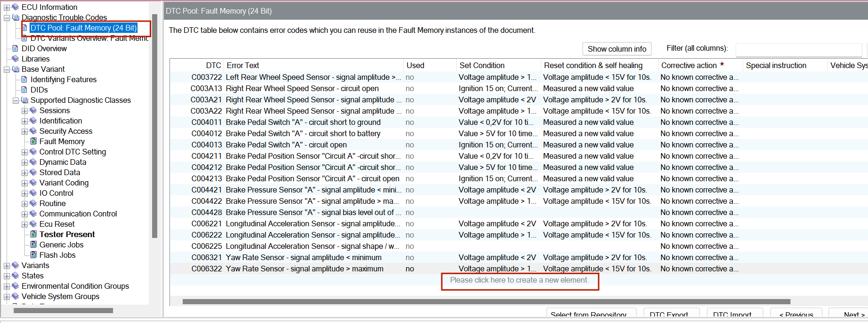Click the Flash Jobs icon
868x323 pixels.
pyautogui.click(x=33, y=255)
